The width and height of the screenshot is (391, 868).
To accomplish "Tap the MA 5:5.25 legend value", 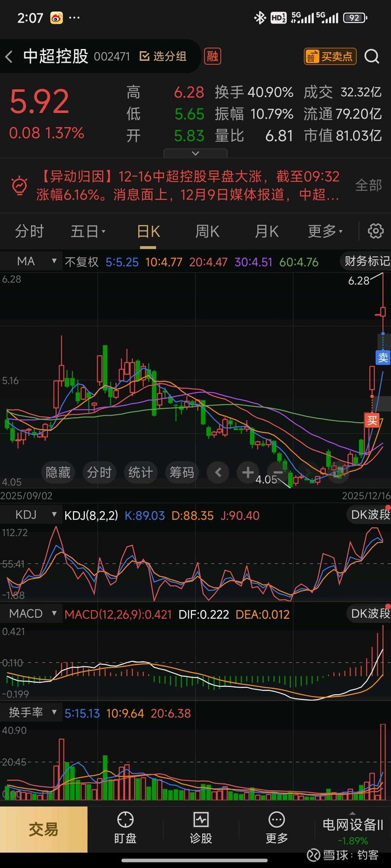I will point(122,262).
